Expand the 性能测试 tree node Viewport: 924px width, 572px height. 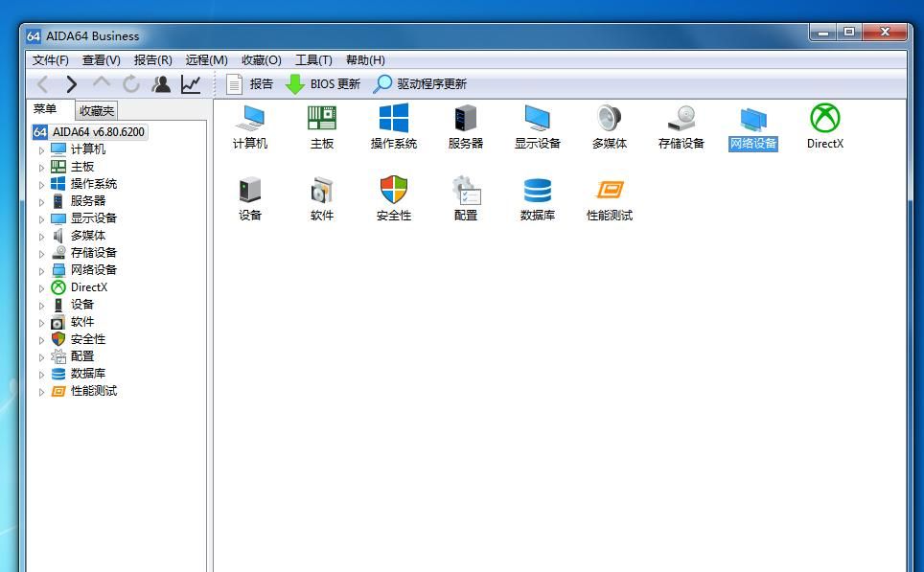click(x=41, y=392)
